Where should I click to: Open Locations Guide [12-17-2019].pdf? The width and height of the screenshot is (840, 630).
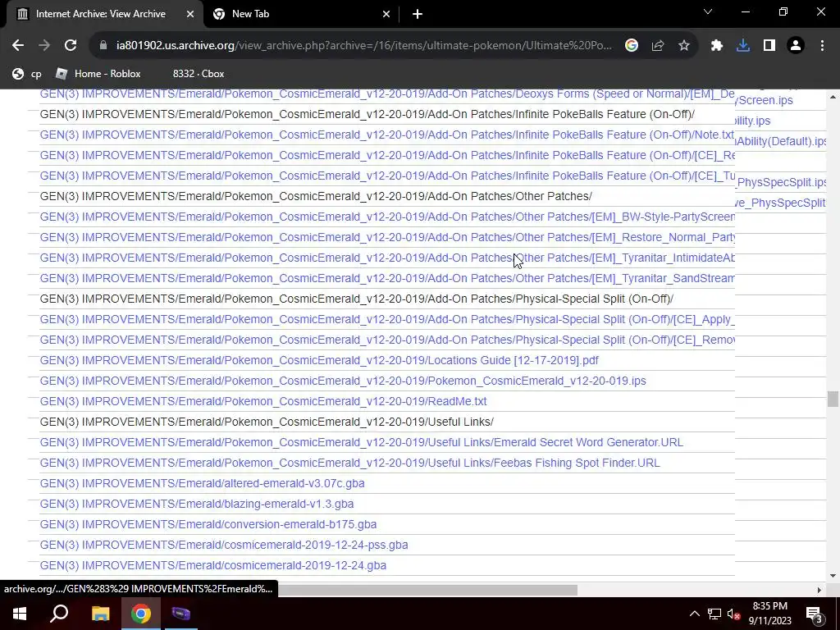(319, 360)
